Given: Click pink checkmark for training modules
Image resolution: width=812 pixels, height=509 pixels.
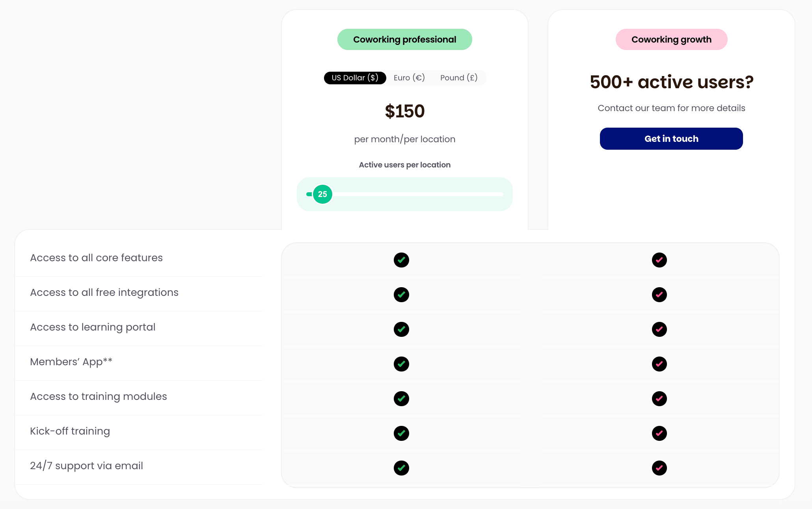Looking at the screenshot, I should (659, 399).
